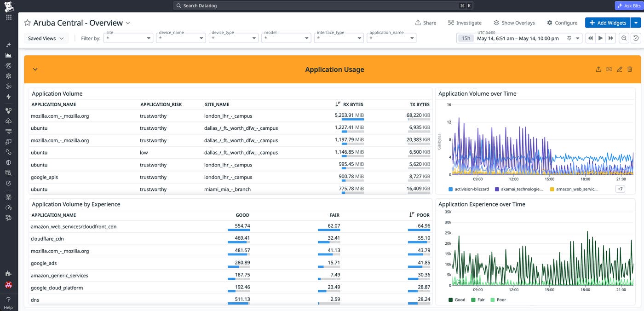The height and width of the screenshot is (311, 644).
Task: Show the +7 more legend items
Action: point(620,189)
